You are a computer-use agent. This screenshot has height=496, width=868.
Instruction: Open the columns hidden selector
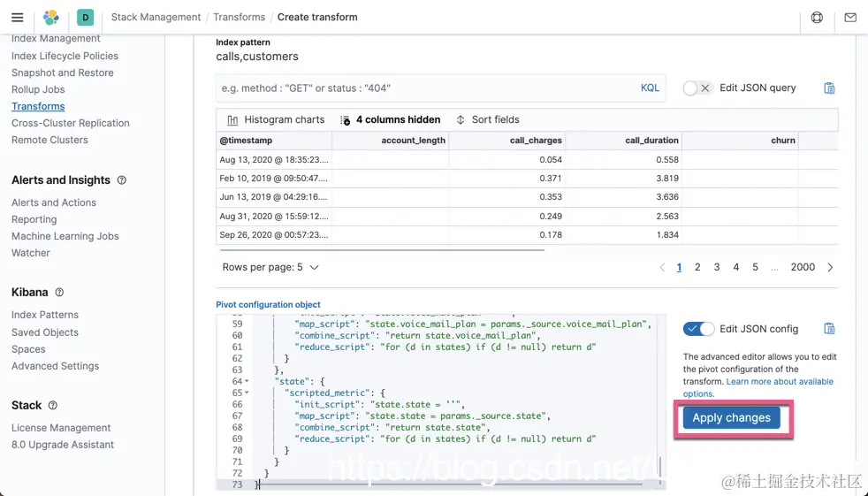tap(390, 120)
